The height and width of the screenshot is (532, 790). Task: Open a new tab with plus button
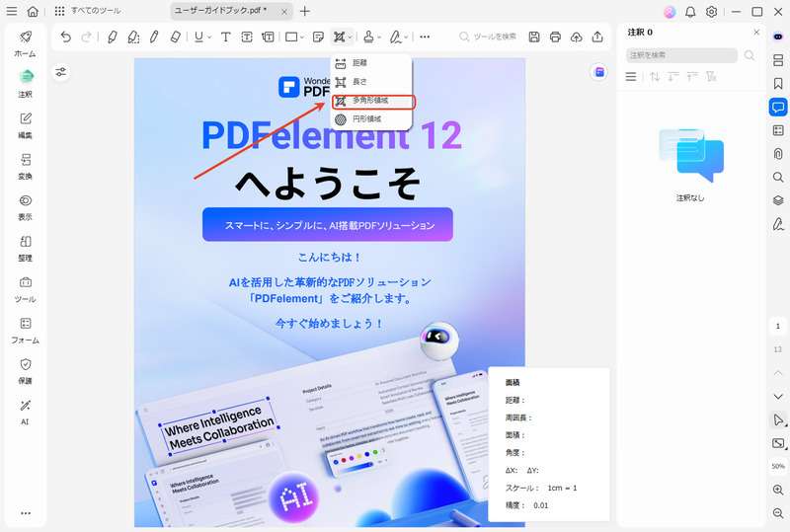(x=305, y=11)
